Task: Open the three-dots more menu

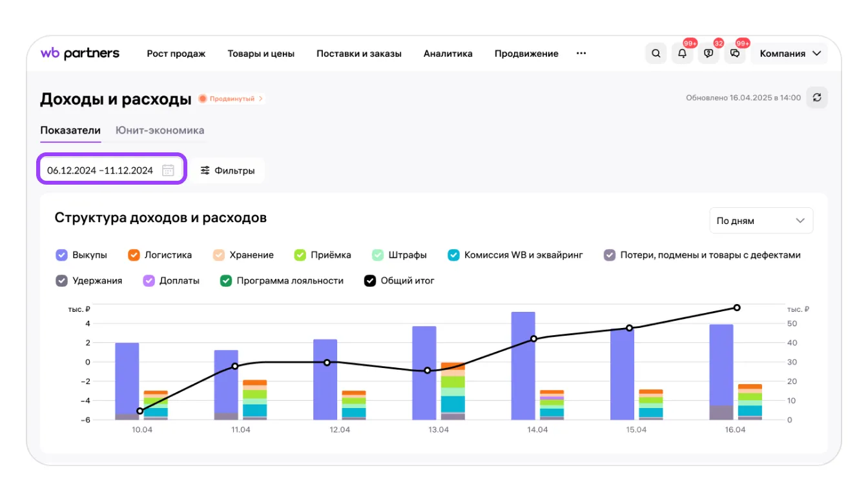Action: 581,54
